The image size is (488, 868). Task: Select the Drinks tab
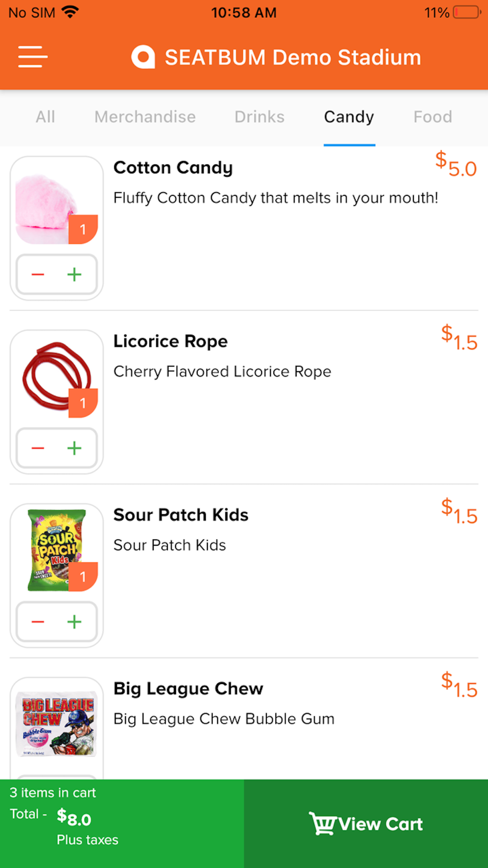(x=259, y=117)
